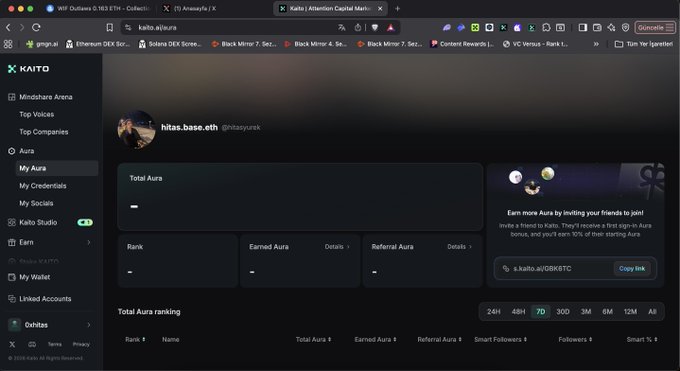Viewport: 680px width, 371px height.
Task: Open Referral Aura Details link
Action: coord(459,246)
